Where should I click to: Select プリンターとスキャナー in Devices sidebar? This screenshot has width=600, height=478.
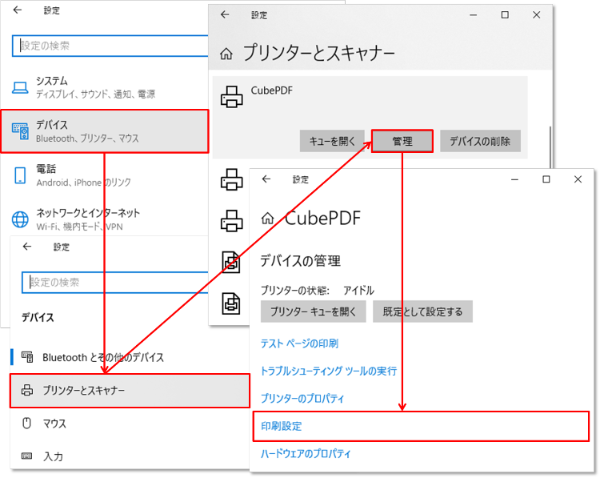(x=130, y=390)
